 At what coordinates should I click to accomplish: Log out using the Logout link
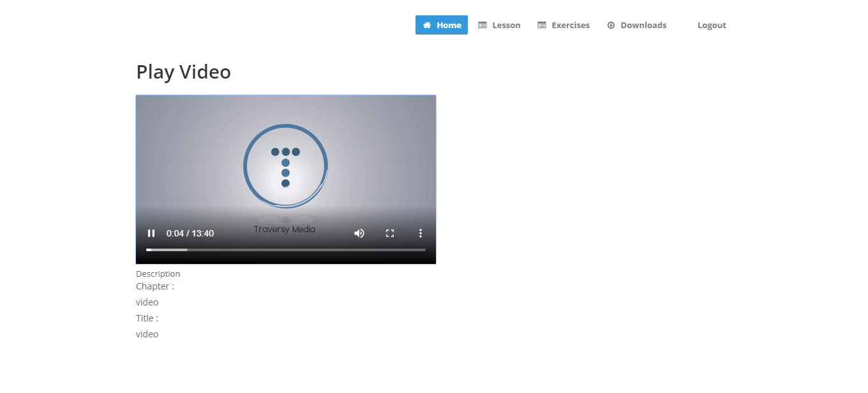point(712,25)
